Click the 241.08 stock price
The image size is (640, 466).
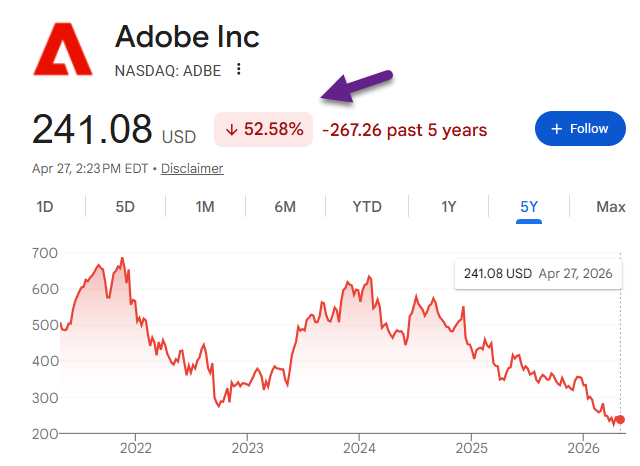tap(92, 130)
